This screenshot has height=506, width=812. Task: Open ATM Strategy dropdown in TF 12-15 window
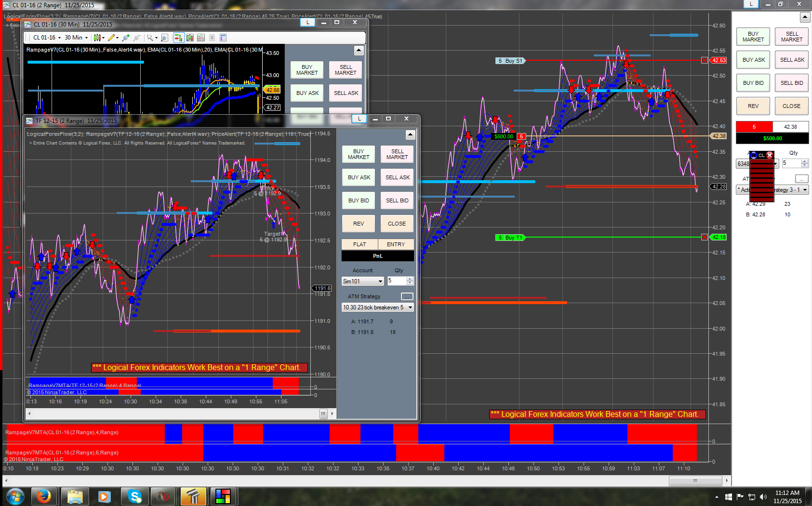coord(378,307)
